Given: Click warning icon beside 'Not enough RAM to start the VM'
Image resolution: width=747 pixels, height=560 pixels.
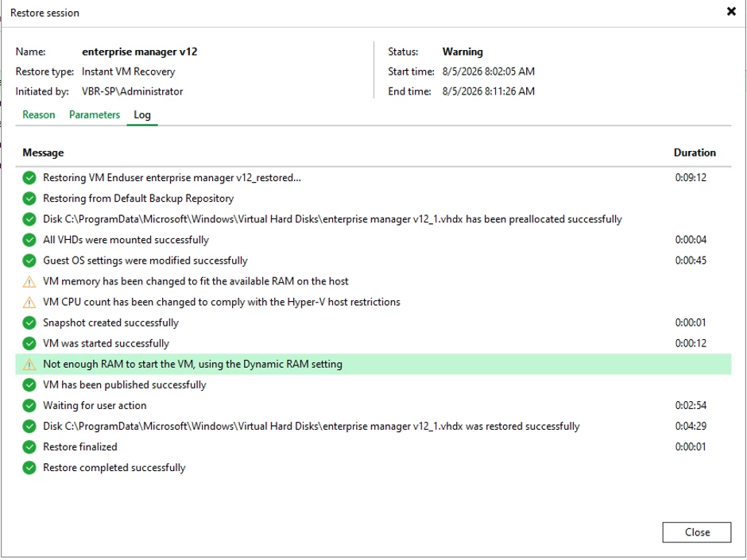Looking at the screenshot, I should (29, 365).
